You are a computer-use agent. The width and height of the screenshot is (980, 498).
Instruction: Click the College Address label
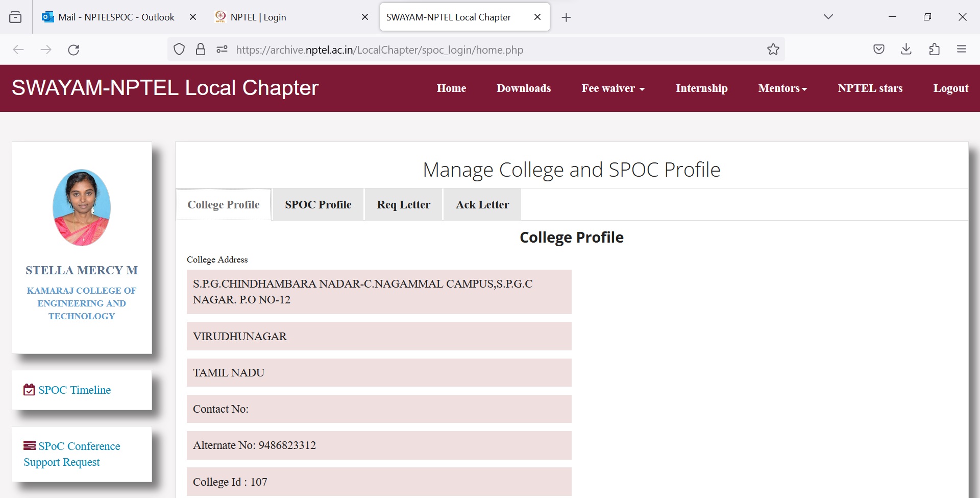pyautogui.click(x=217, y=259)
